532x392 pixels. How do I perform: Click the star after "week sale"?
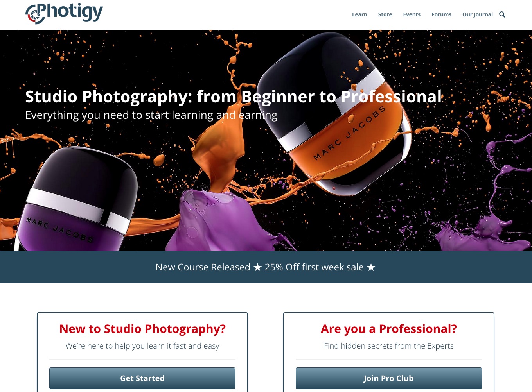pyautogui.click(x=371, y=267)
